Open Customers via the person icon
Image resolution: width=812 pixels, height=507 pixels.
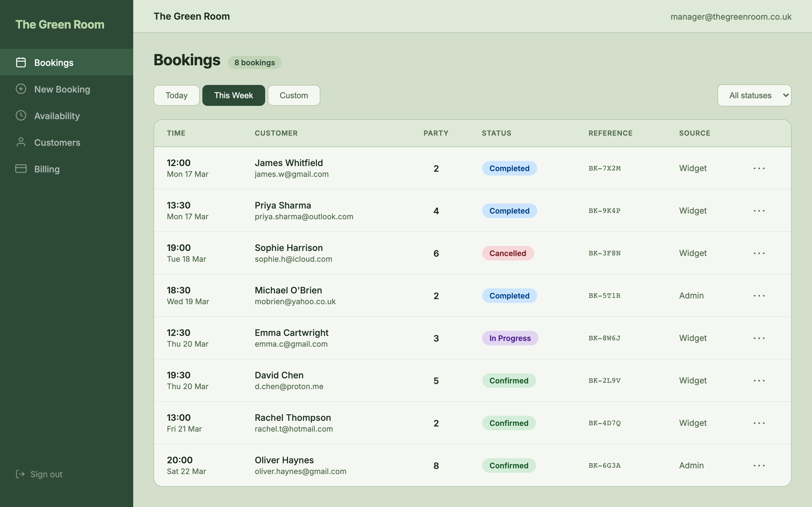tap(21, 142)
